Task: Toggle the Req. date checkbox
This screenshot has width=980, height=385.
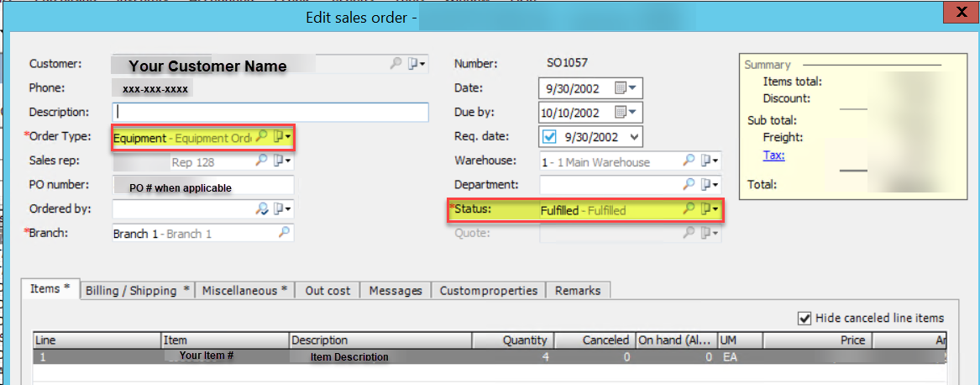Action: click(550, 136)
